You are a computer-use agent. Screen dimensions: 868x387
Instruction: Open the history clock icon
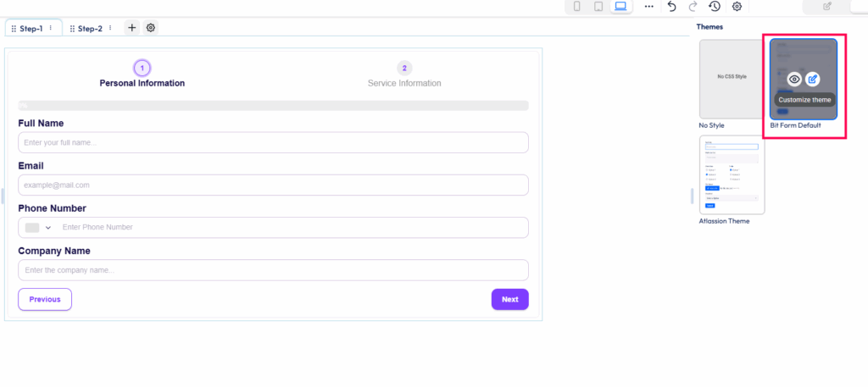(x=715, y=7)
